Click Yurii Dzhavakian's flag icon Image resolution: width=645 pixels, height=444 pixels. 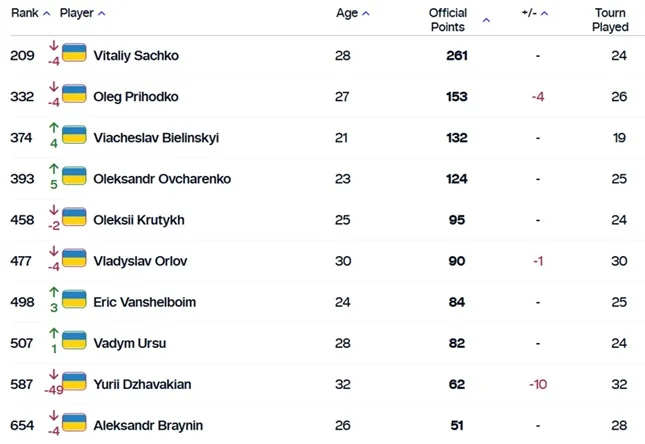coord(74,381)
